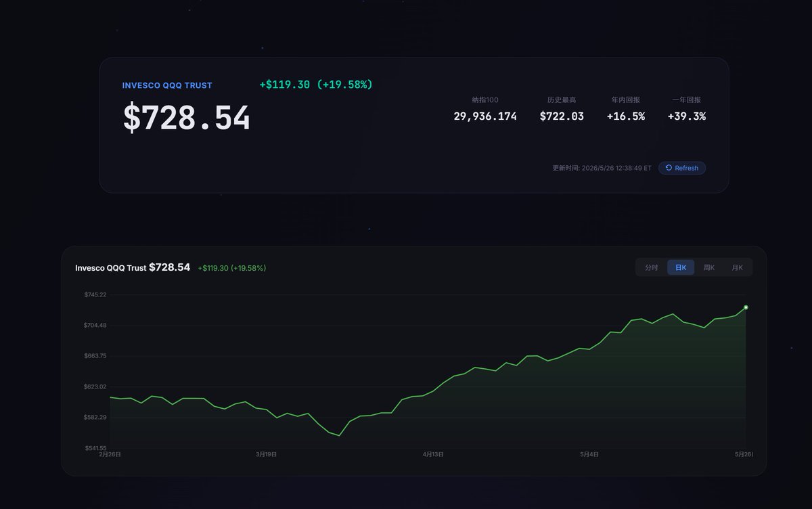The height and width of the screenshot is (509, 812).
Task: Click the chart header +$119.30 (+19.58%) change
Action: [x=232, y=268]
